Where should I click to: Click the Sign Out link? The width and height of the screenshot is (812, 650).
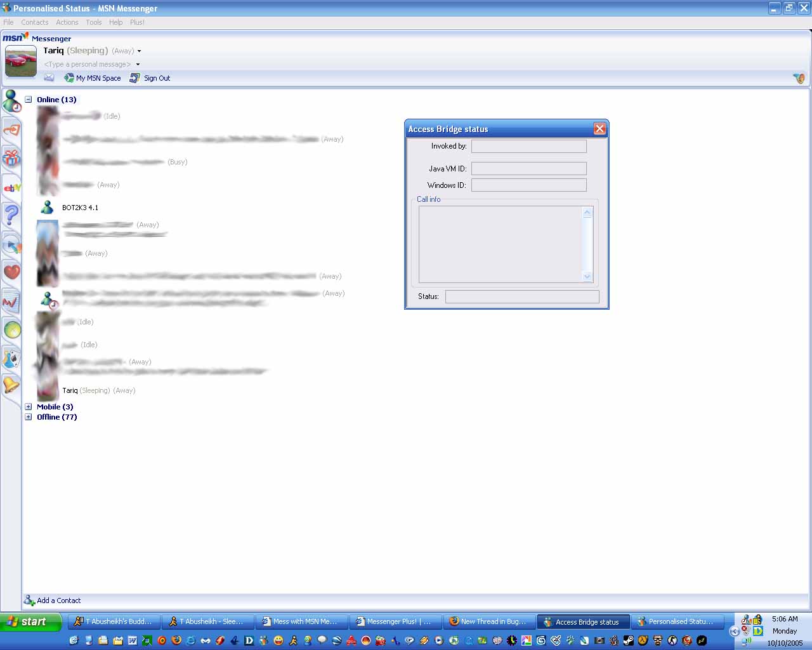(x=157, y=78)
